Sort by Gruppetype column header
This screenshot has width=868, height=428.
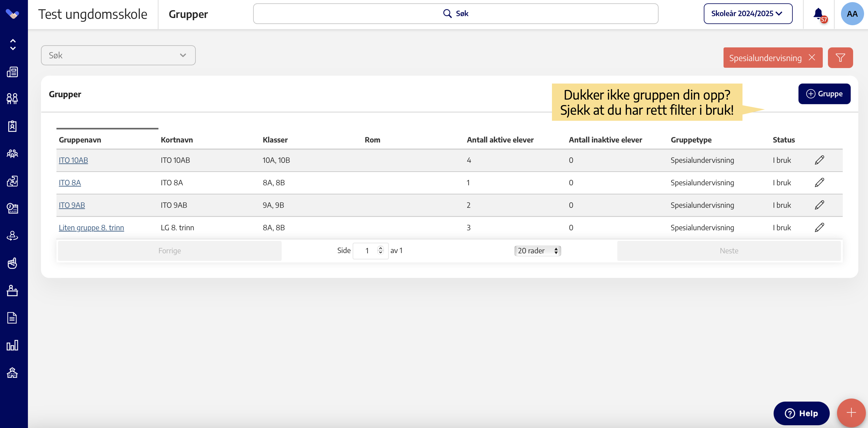[691, 140]
